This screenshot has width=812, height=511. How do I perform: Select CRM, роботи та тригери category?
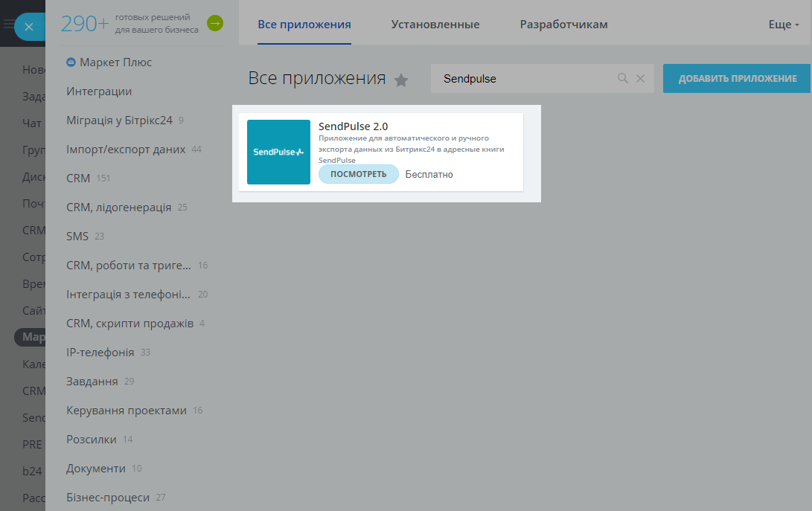137,265
